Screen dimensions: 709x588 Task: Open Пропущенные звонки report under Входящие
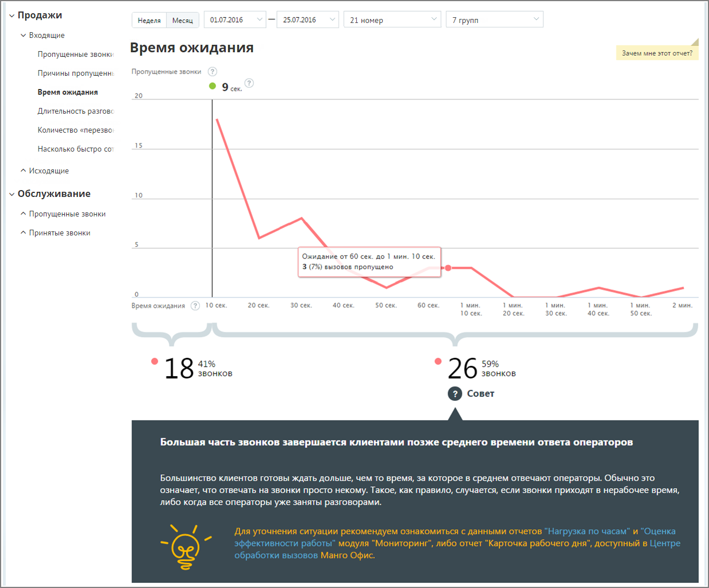(75, 55)
